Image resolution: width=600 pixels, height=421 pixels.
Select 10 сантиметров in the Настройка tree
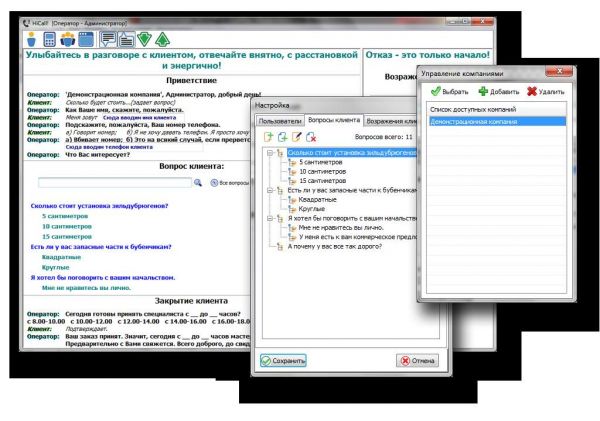[x=323, y=171]
